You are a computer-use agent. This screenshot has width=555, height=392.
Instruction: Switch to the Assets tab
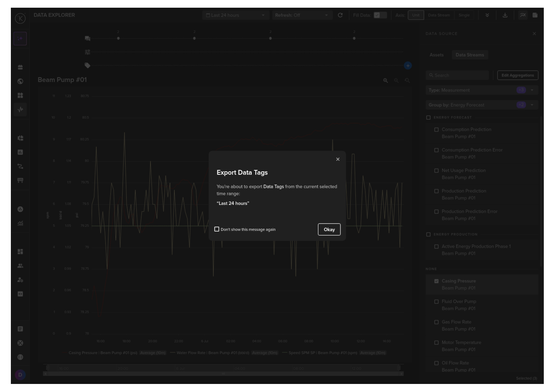point(437,55)
